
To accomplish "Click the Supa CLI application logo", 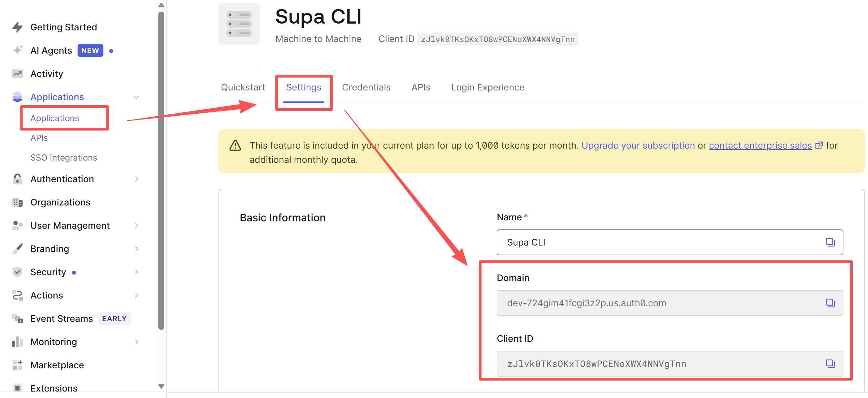I will (x=239, y=24).
